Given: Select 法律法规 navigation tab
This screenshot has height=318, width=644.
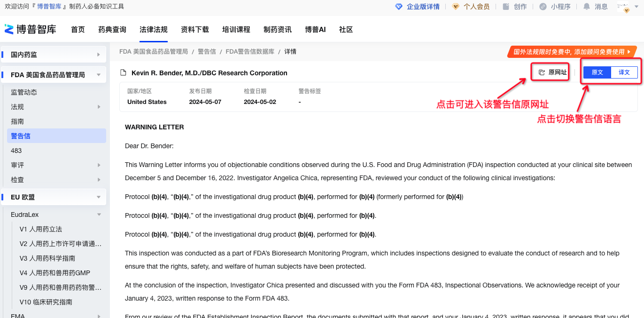Looking at the screenshot, I should 154,29.
